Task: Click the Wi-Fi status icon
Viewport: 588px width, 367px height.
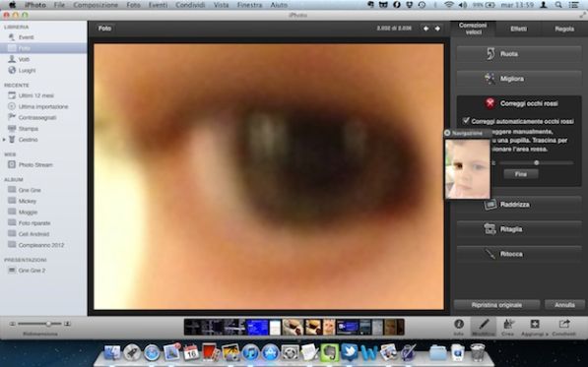Action: pos(449,5)
